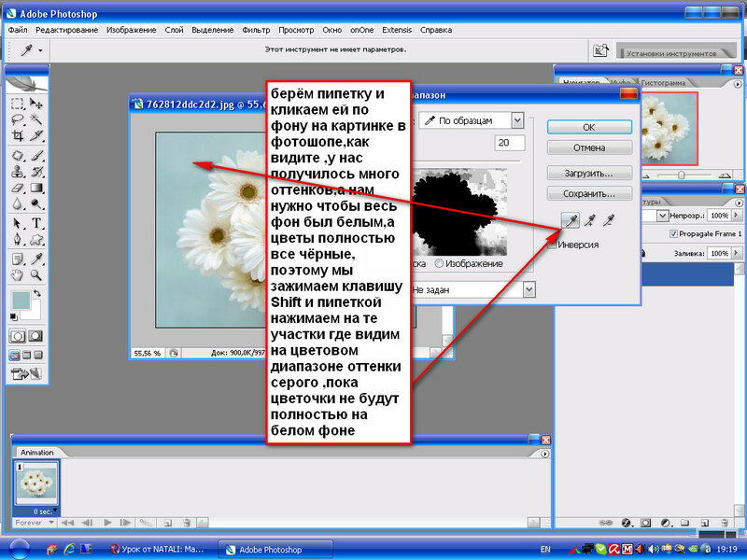Viewport: 747px width, 560px height.
Task: Select the Eraser tool
Action: pos(17,189)
